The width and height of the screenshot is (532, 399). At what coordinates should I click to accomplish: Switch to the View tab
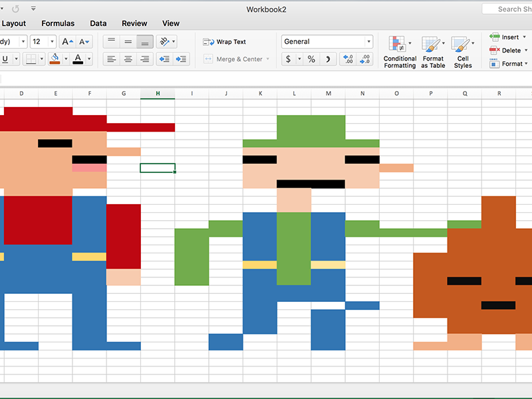[171, 23]
